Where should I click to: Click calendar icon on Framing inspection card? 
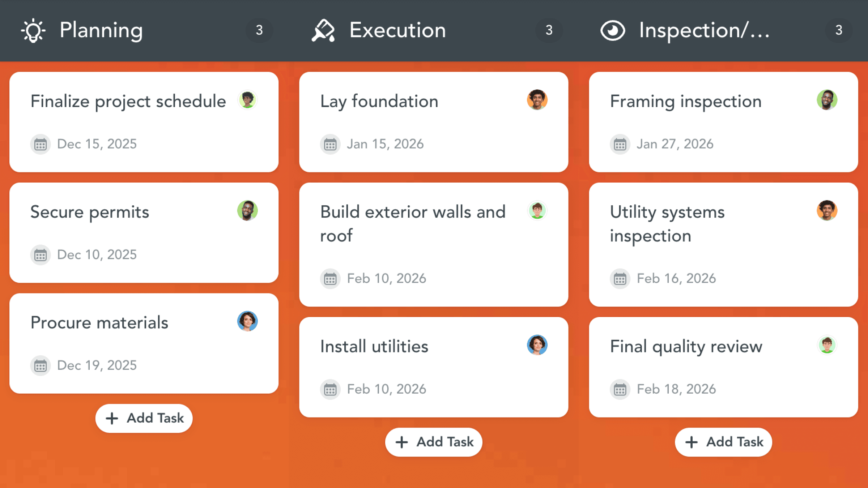pos(620,145)
